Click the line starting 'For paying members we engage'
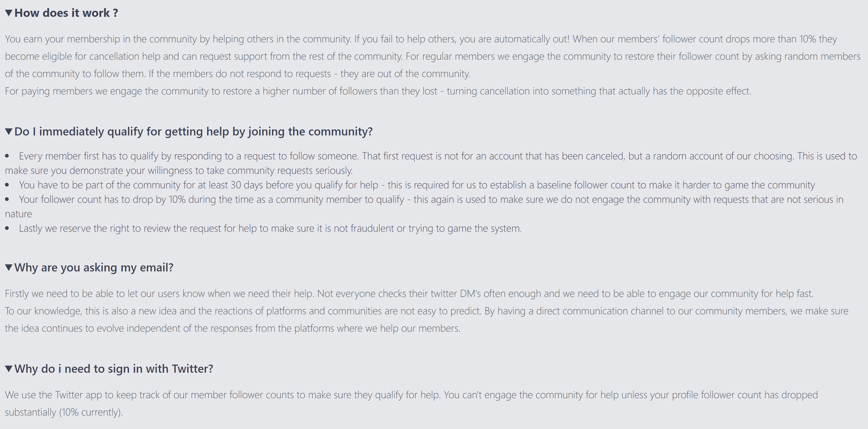868x429 pixels. click(x=378, y=91)
